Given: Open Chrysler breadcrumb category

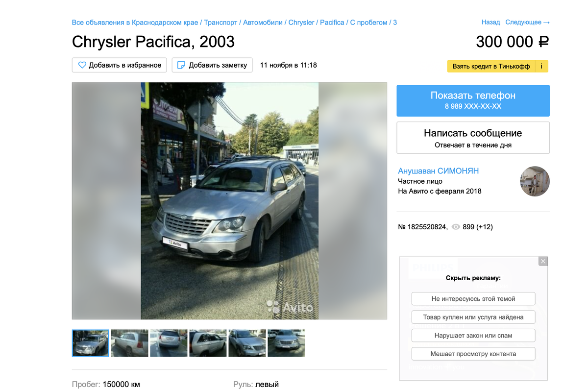Looking at the screenshot, I should click(301, 23).
